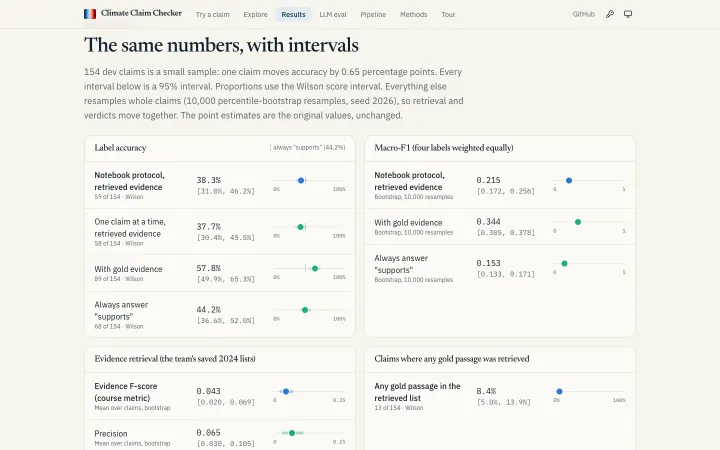Select the Results tab
This screenshot has height=450, width=720.
point(293,15)
